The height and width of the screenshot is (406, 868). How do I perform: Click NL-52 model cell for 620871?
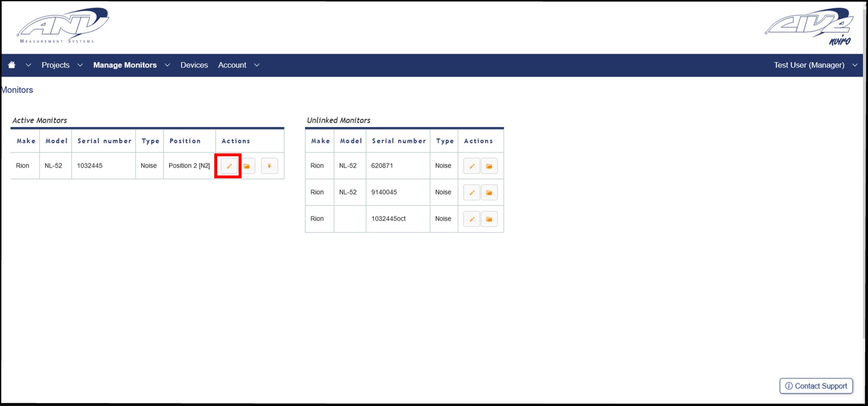pyautogui.click(x=350, y=166)
